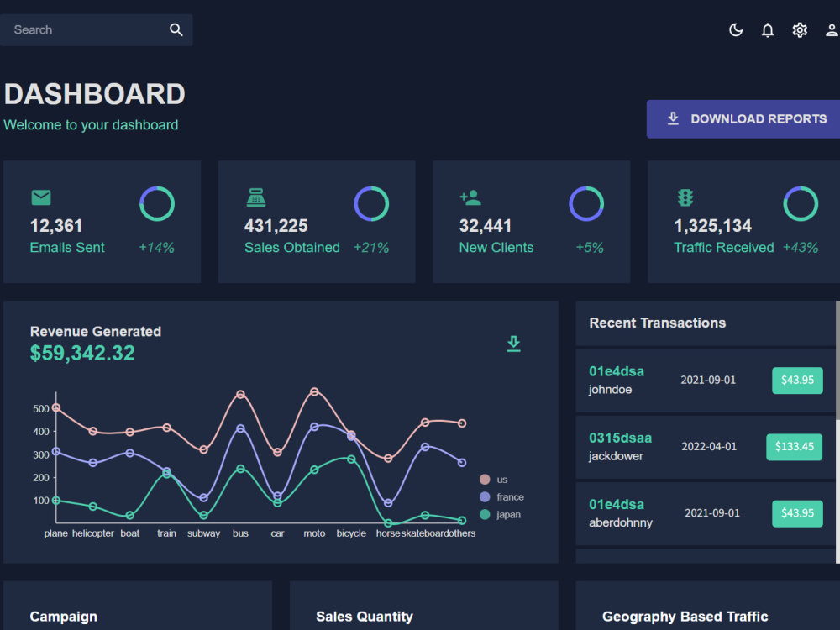Select transaction ID 0315dsaa
840x630 pixels.
tap(621, 438)
